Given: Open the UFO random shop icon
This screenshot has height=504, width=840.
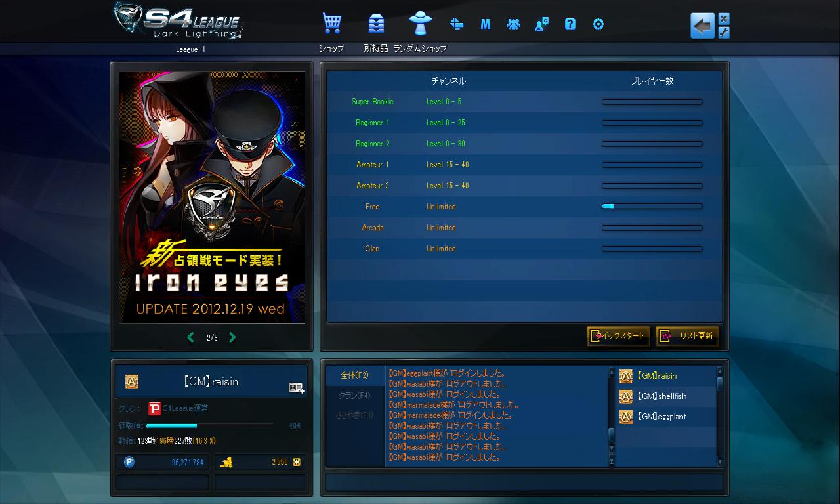Looking at the screenshot, I should 420,24.
